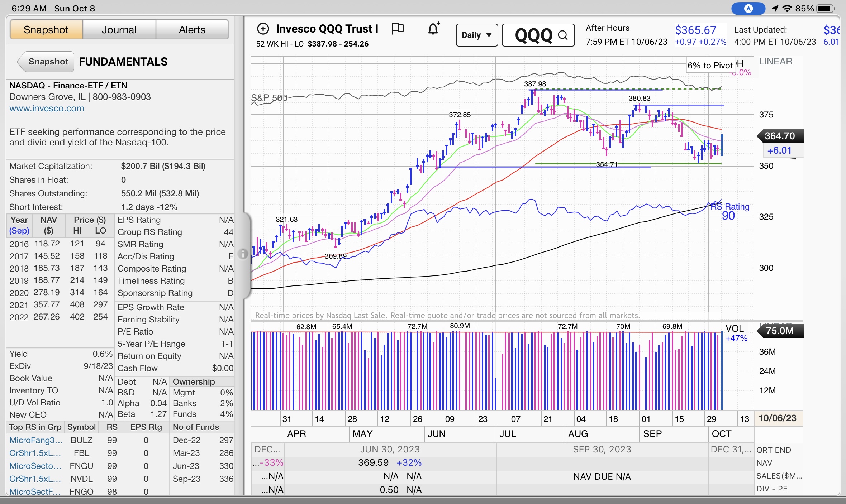This screenshot has width=846, height=504.
Task: Tap the Acc/Dis Rating row
Action: (175, 256)
